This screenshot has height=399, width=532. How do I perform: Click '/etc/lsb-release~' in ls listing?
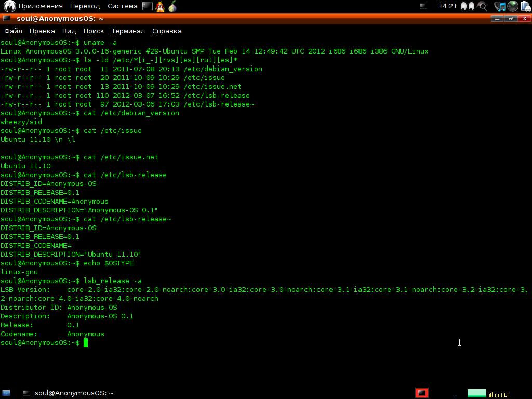[219, 104]
